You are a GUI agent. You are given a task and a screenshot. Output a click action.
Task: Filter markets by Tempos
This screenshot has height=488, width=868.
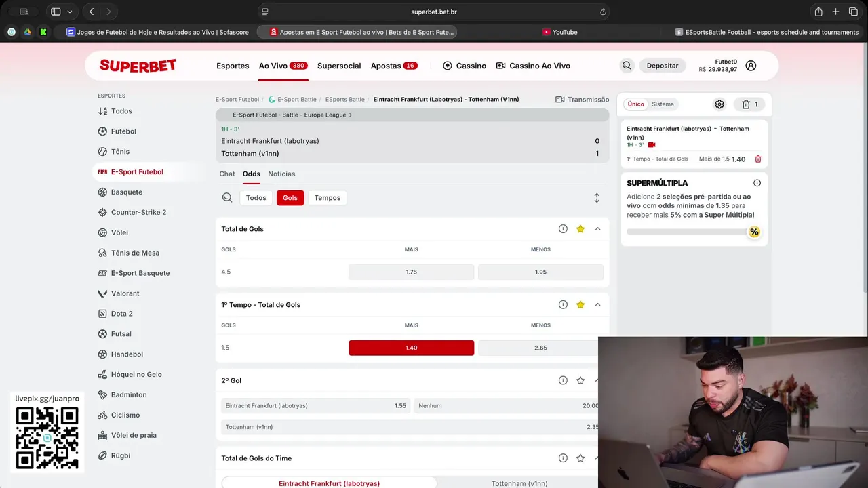point(328,198)
